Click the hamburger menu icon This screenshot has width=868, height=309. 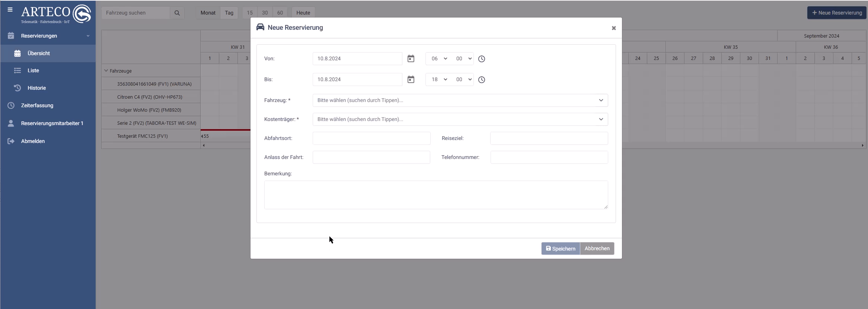10,10
